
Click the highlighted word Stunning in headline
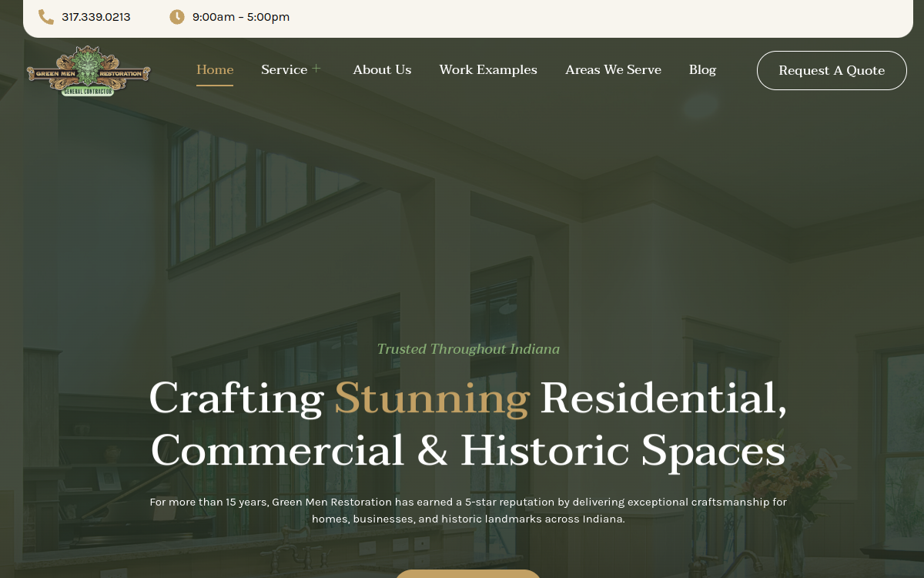tap(432, 398)
